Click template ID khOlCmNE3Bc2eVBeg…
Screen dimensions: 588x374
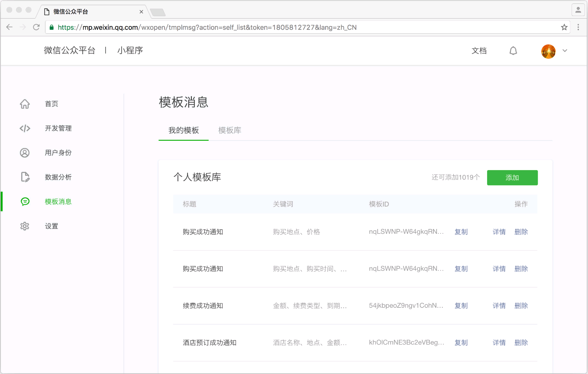coord(407,343)
